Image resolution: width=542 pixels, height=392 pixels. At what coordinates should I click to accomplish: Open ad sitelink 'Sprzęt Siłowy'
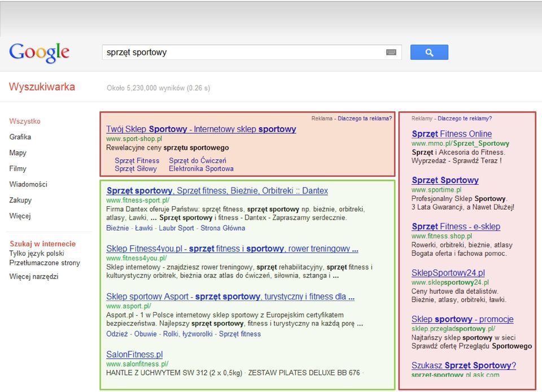[x=135, y=169]
